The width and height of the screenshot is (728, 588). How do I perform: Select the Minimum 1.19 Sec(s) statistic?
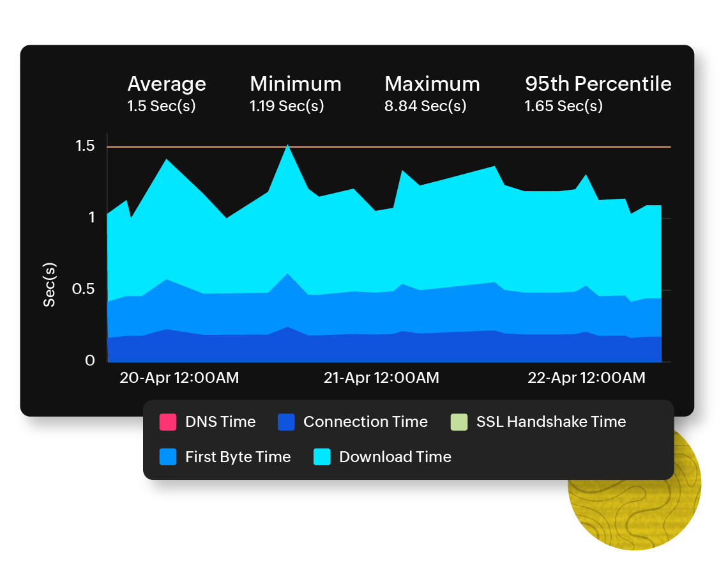(x=295, y=93)
